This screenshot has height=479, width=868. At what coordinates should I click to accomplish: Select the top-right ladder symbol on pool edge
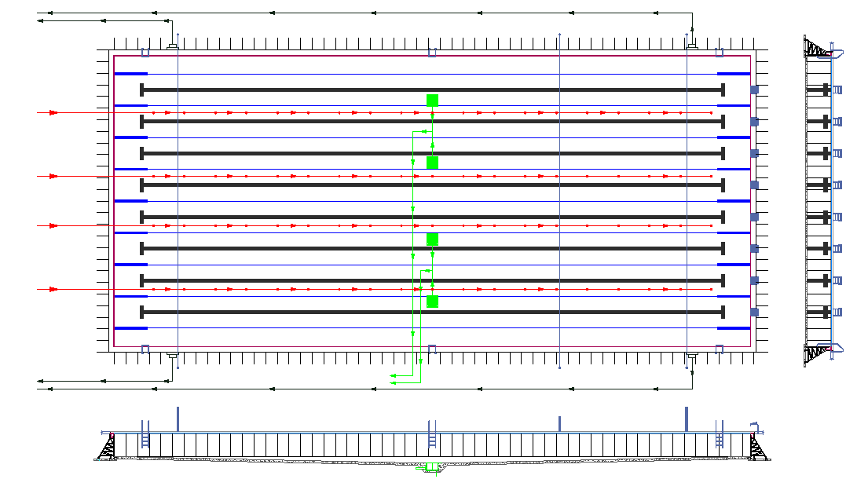click(720, 53)
